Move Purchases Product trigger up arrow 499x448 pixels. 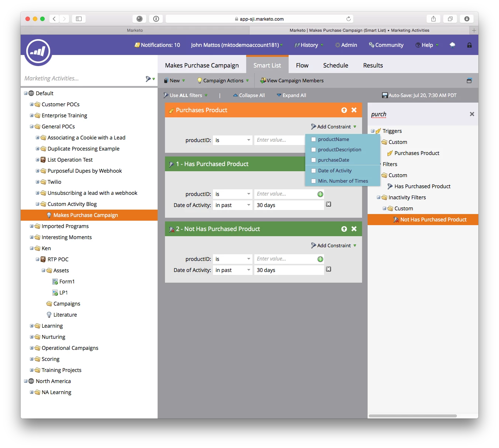tap(344, 110)
